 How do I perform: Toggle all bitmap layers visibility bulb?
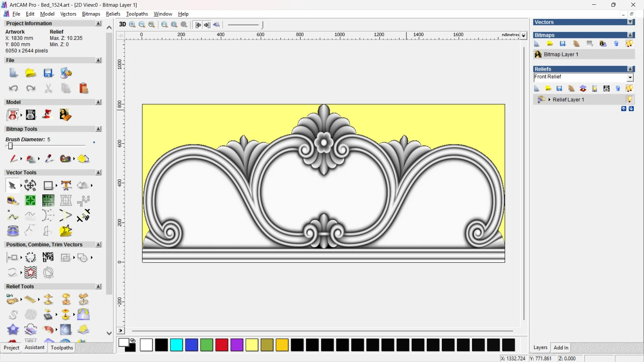629,44
